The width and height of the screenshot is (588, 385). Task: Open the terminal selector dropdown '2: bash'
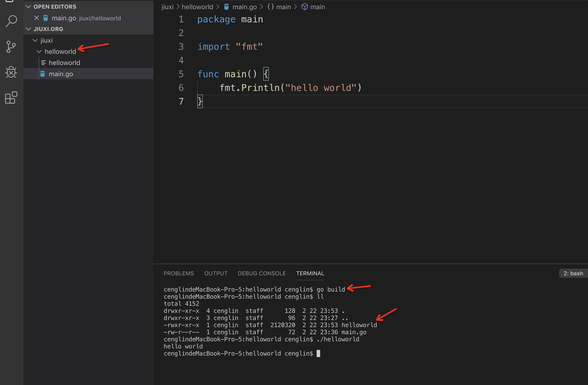[573, 273]
